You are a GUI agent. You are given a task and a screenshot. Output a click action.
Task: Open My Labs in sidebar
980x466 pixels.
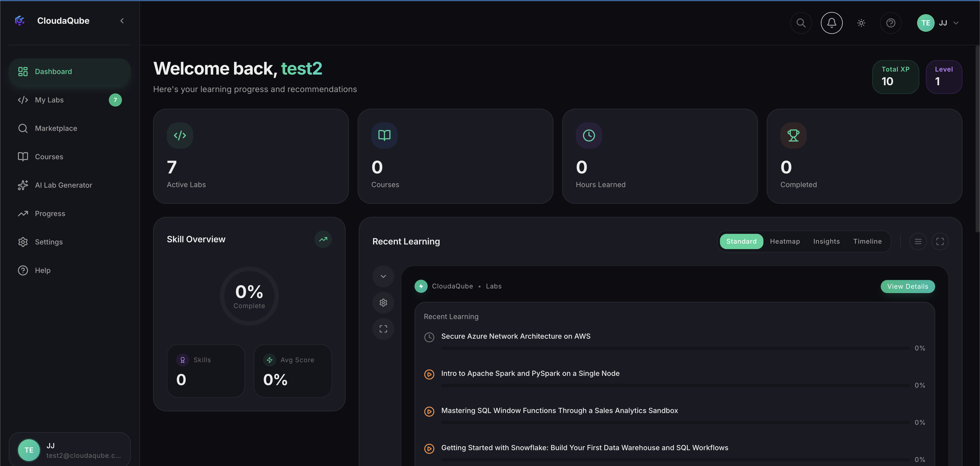[x=70, y=100]
